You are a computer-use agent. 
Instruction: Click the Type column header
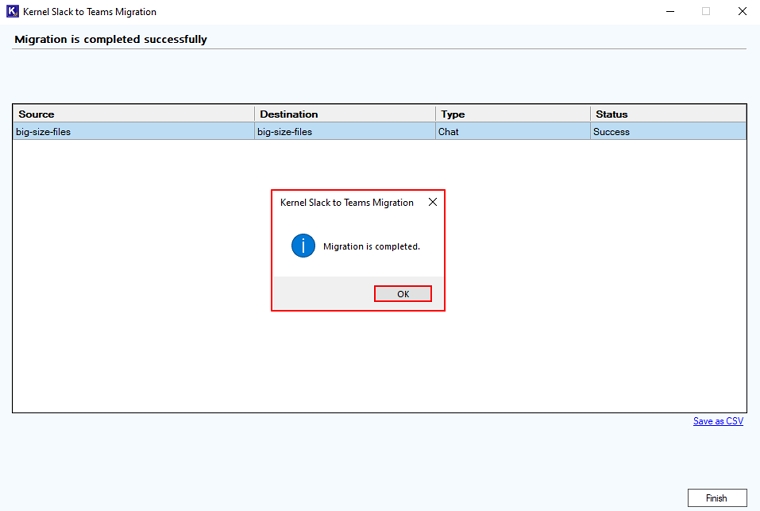[513, 114]
